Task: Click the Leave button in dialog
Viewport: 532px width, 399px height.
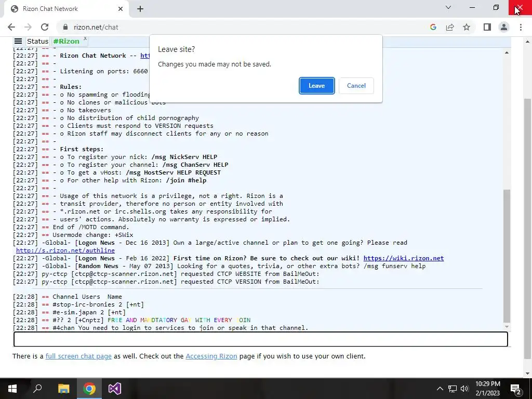Action: [316, 86]
